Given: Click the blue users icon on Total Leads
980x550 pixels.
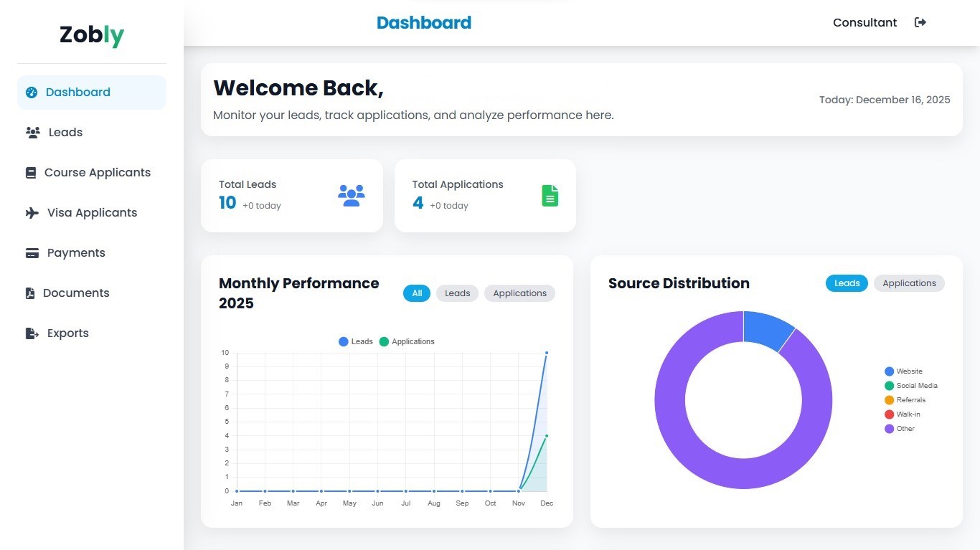Looking at the screenshot, I should (x=352, y=196).
